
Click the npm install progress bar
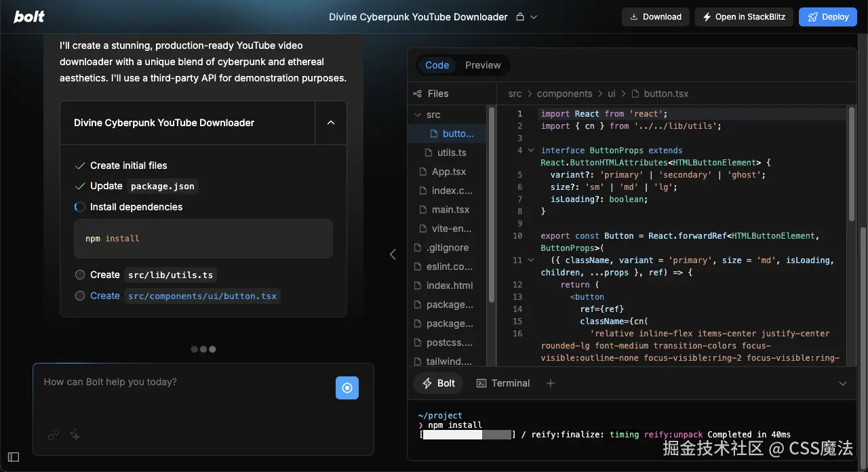coord(468,435)
